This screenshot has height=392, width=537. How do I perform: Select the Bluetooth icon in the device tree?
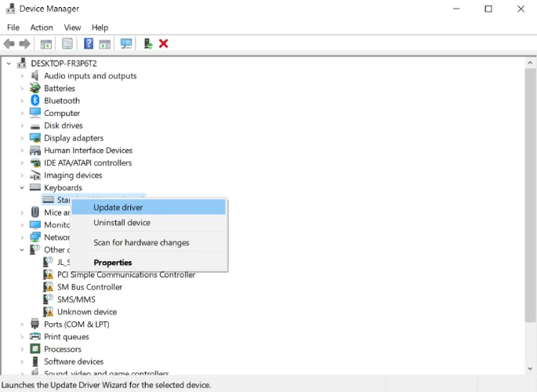[35, 100]
